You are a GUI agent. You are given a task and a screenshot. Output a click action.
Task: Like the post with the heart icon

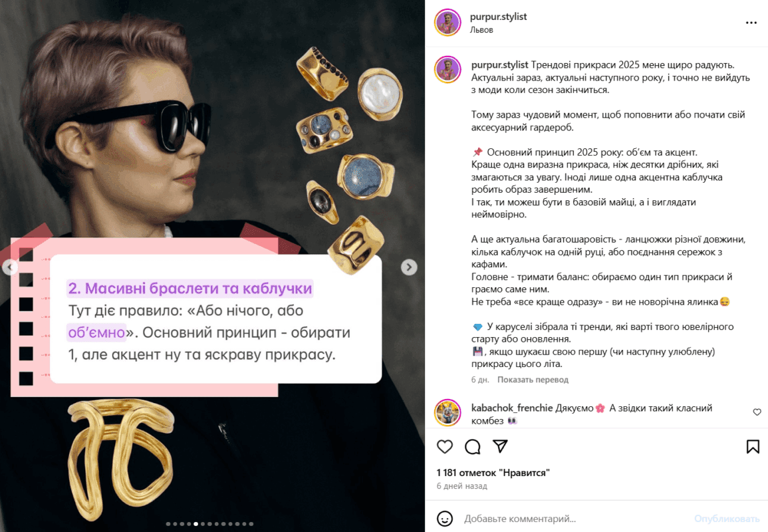tap(445, 446)
